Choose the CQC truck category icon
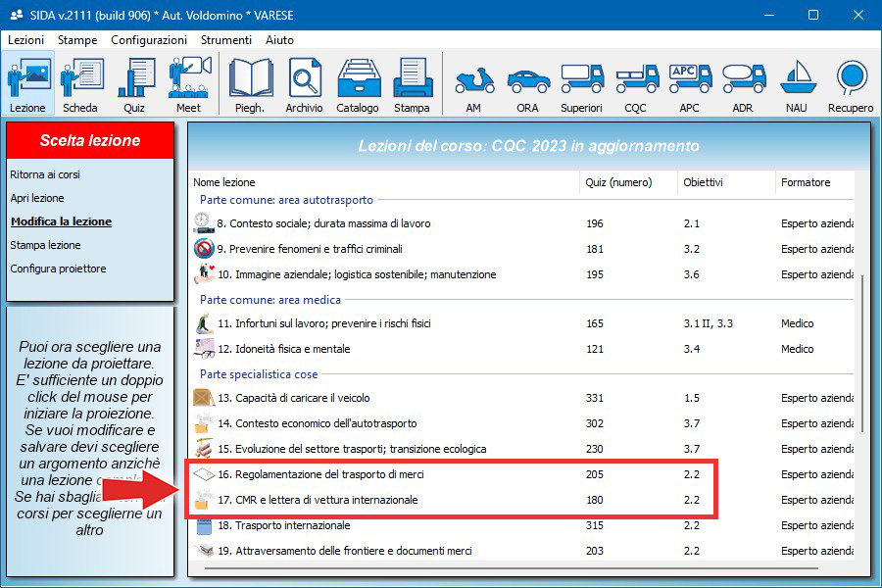The image size is (882, 588). [x=635, y=85]
